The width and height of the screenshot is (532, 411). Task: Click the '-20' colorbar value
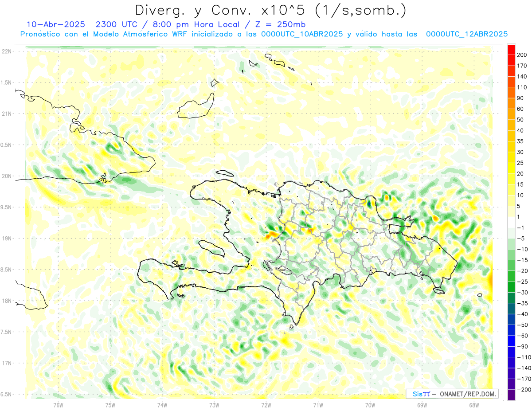click(523, 271)
